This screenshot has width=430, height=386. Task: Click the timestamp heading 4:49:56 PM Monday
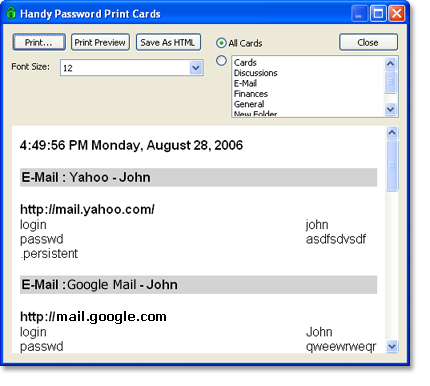point(131,145)
